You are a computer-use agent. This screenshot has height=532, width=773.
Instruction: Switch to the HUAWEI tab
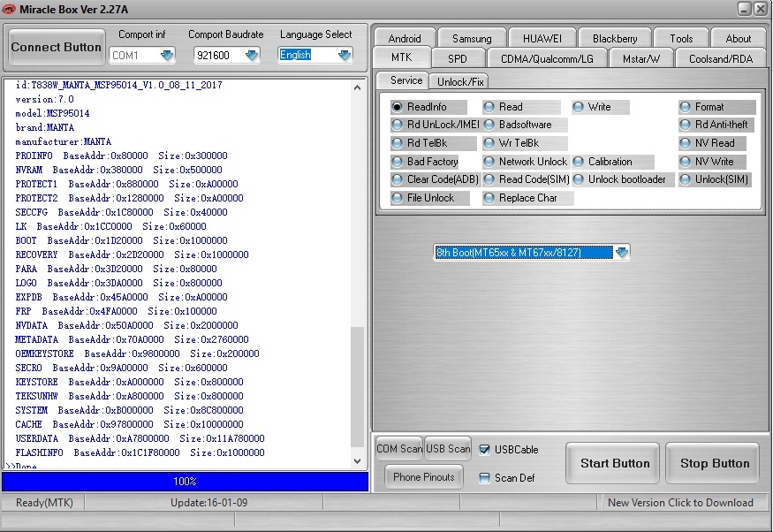pos(542,39)
